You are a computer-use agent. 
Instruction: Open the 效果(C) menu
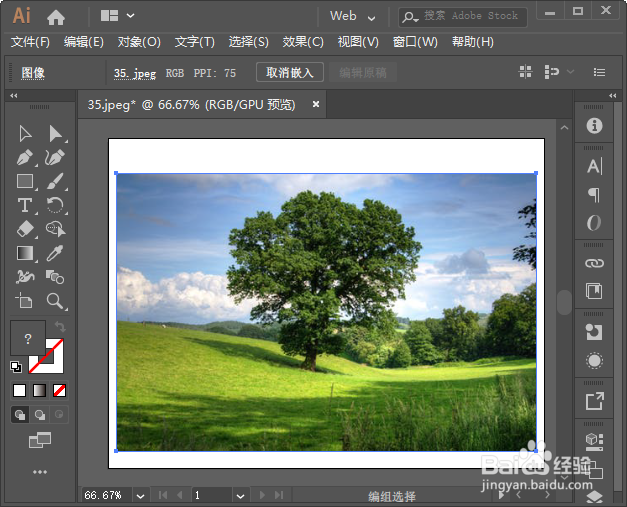pyautogui.click(x=303, y=42)
